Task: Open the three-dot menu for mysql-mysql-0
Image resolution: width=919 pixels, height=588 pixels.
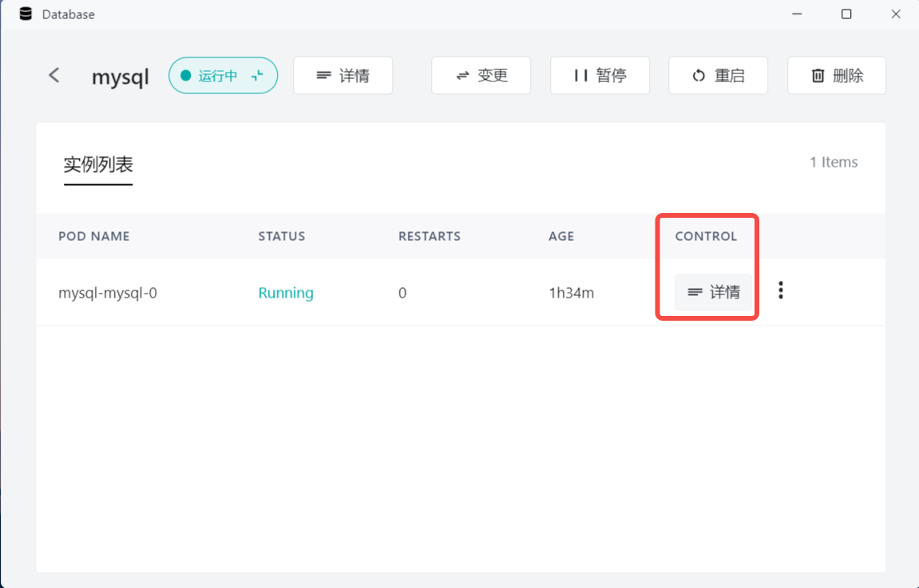Action: pyautogui.click(x=780, y=291)
